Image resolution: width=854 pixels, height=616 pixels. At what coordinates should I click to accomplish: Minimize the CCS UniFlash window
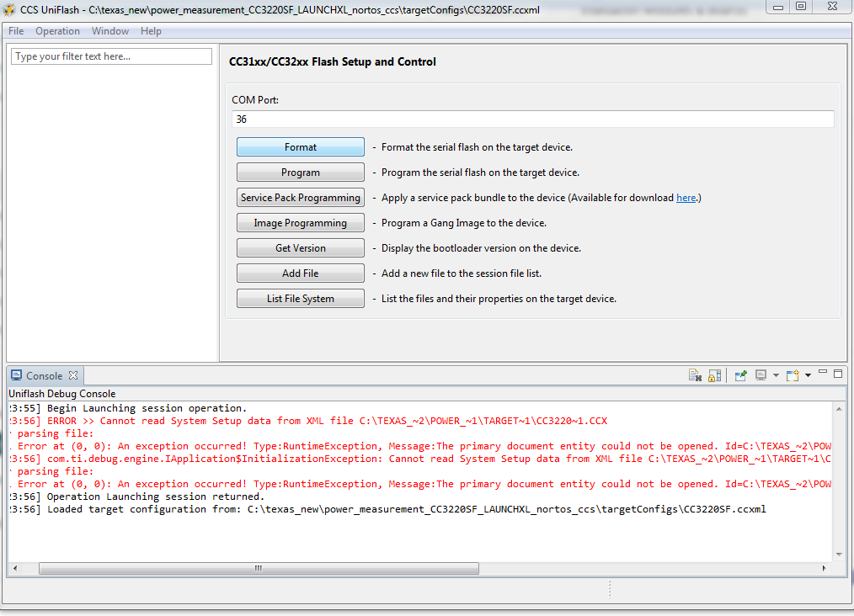(778, 7)
